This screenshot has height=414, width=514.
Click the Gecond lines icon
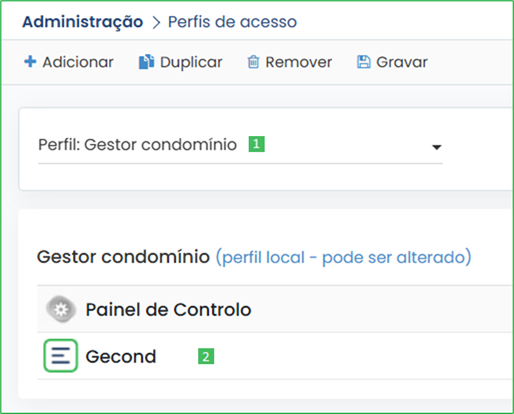click(x=61, y=356)
